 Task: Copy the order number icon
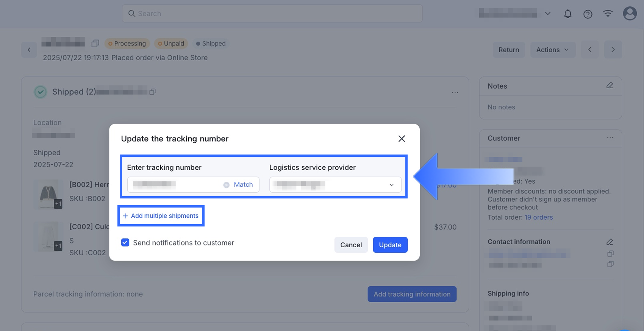[95, 44]
